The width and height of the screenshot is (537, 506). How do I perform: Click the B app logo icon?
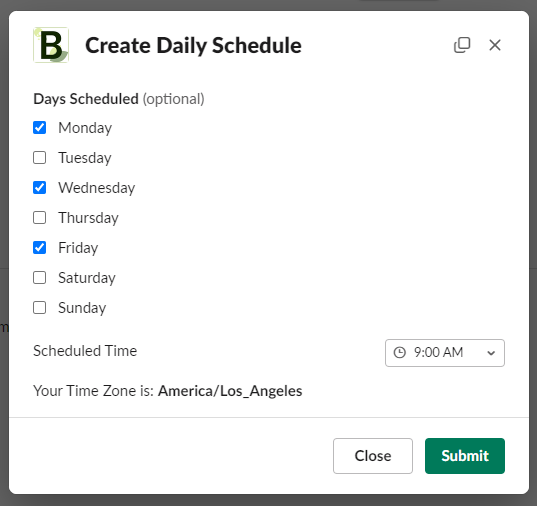(x=51, y=45)
